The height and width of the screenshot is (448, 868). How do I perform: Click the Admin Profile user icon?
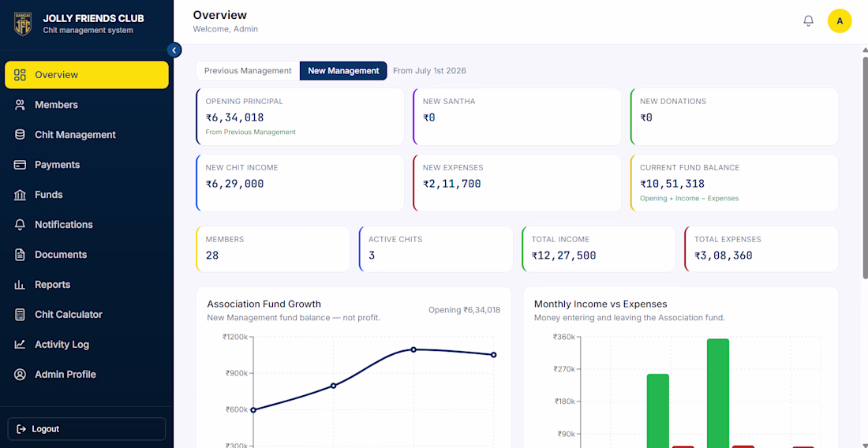(20, 375)
